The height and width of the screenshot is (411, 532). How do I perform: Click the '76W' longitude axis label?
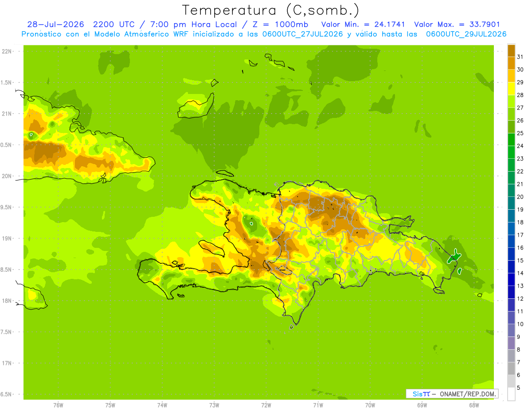pos(58,405)
